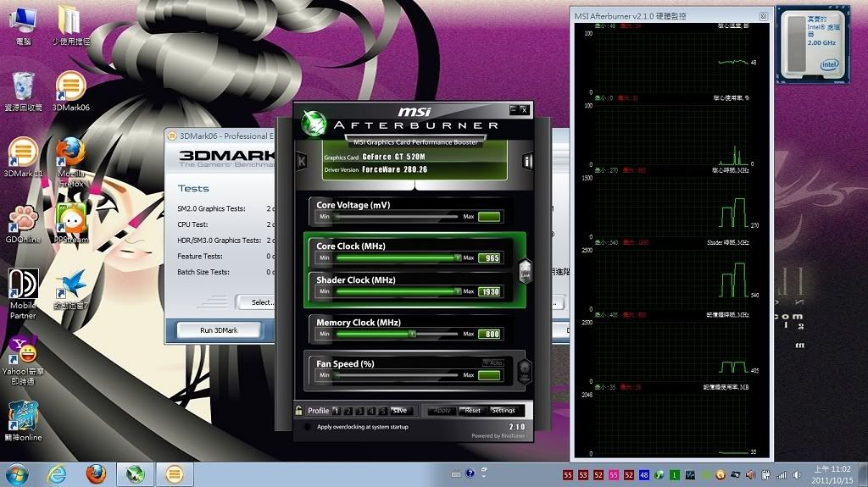Click the Select... button in 3DMark06
This screenshot has width=868, height=487.
point(257,302)
